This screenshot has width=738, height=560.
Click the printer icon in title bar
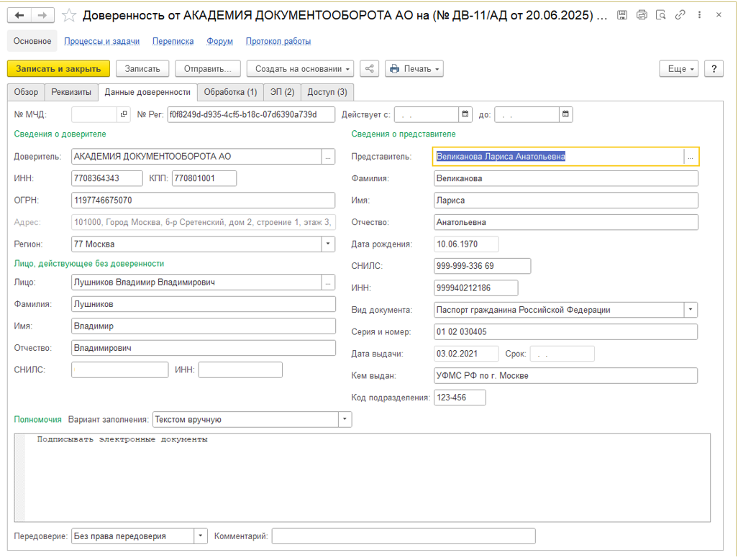click(642, 15)
